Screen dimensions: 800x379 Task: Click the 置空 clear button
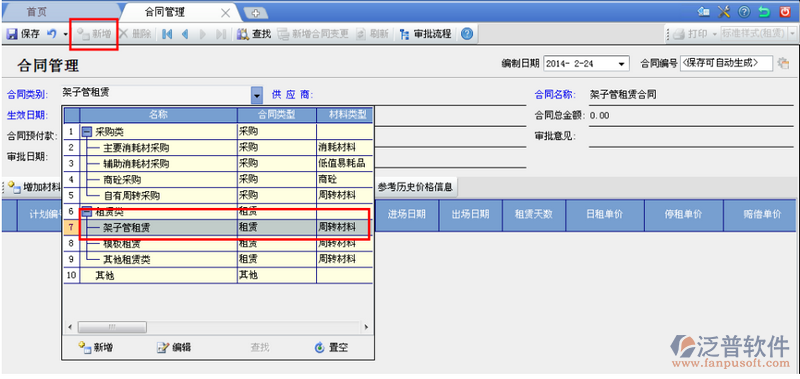tap(332, 348)
